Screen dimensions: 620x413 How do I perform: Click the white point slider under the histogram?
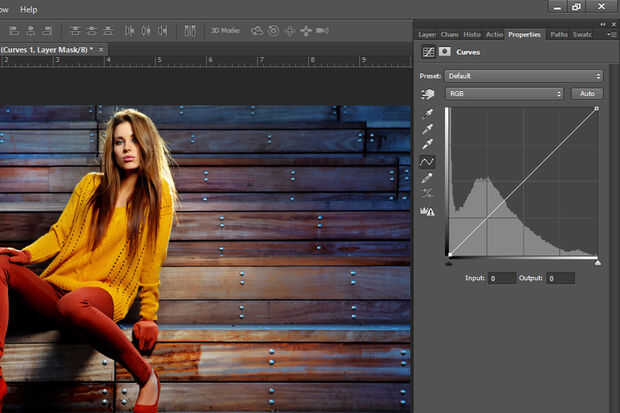tap(597, 262)
